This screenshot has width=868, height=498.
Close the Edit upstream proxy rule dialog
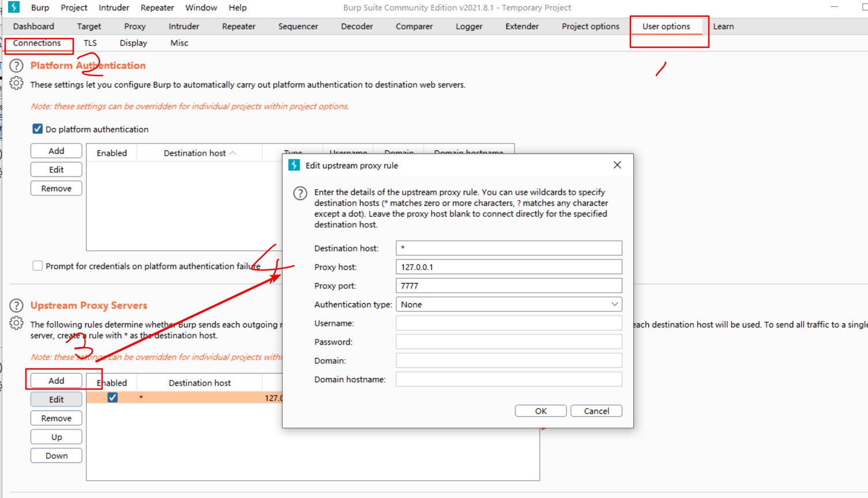(x=617, y=165)
